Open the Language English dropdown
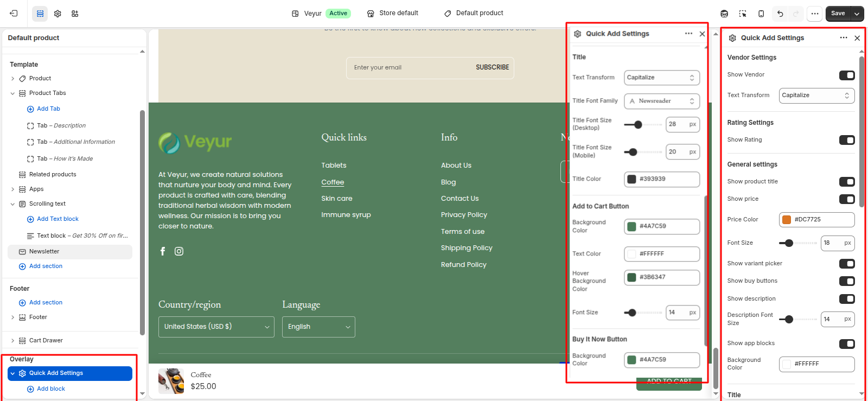The image size is (868, 401). 318,327
